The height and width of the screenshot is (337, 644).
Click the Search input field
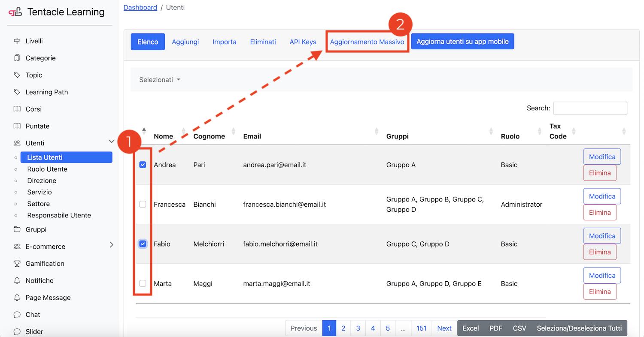590,108
